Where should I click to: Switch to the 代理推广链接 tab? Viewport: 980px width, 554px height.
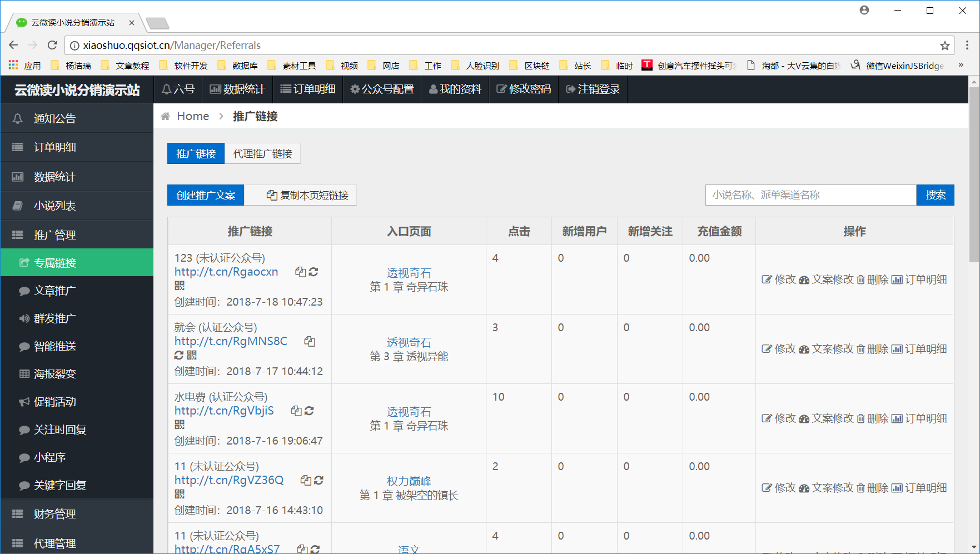click(x=262, y=153)
